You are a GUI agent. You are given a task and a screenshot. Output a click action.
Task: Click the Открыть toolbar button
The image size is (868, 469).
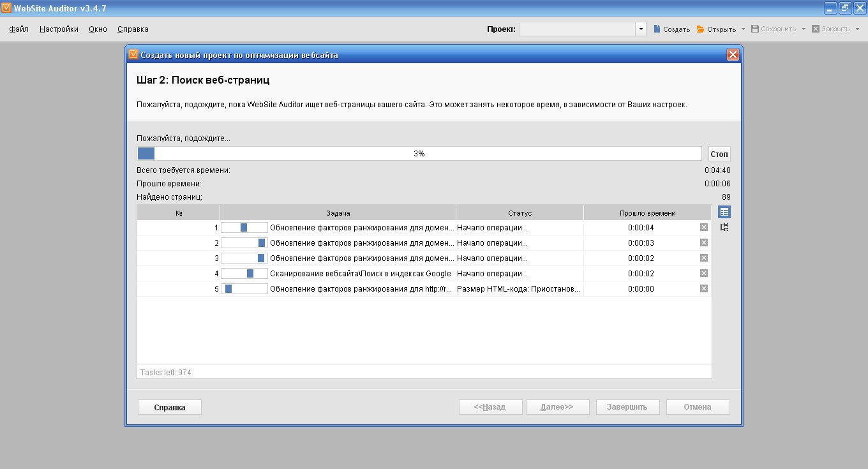(716, 29)
